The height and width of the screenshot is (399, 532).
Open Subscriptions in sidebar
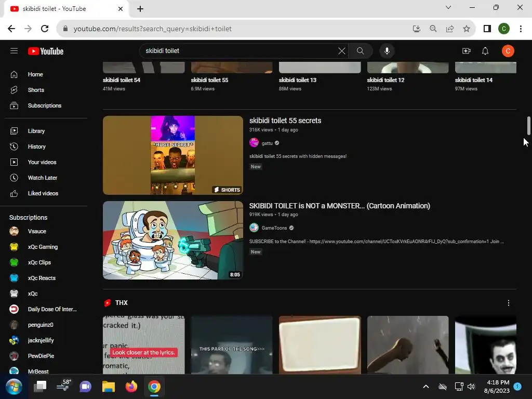point(46,105)
